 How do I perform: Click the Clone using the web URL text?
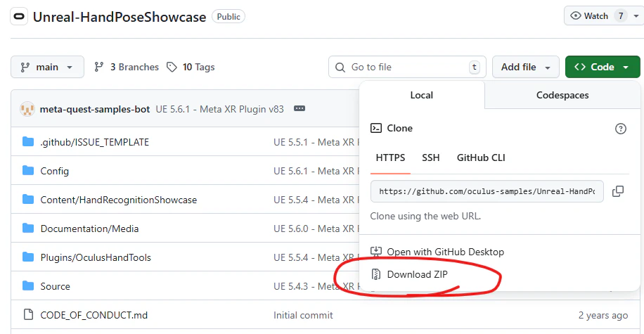(425, 216)
